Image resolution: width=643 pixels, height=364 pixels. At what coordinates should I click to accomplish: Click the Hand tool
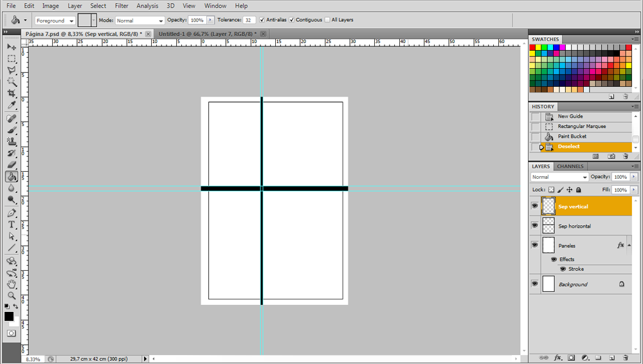click(12, 284)
